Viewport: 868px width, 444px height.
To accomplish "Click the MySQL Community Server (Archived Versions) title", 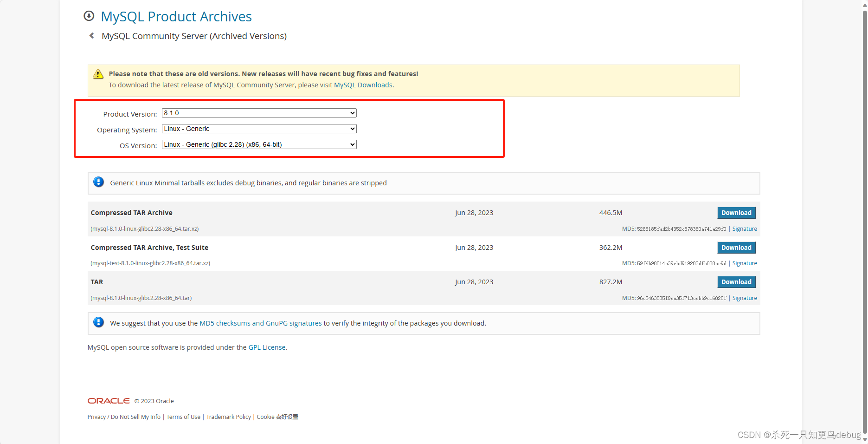I will coord(194,36).
